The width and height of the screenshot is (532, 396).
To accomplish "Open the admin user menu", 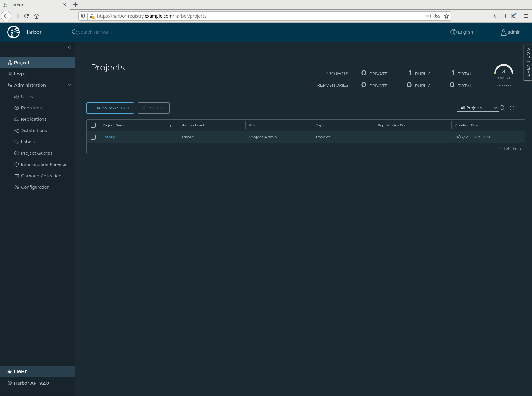I will tap(512, 32).
